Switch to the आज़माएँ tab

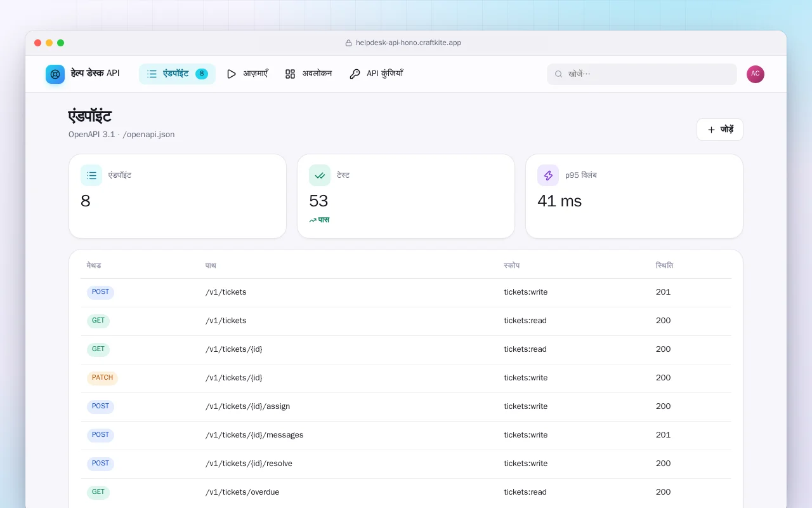(x=247, y=74)
